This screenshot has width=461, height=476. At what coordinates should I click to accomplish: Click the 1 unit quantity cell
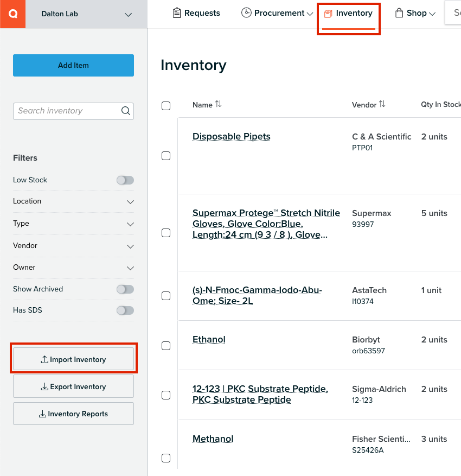pos(431,290)
